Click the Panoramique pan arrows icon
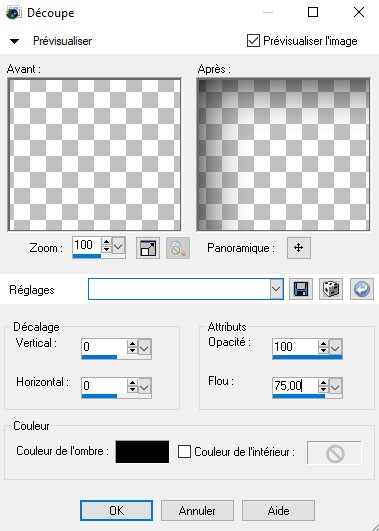The height and width of the screenshot is (531, 379). coord(298,248)
